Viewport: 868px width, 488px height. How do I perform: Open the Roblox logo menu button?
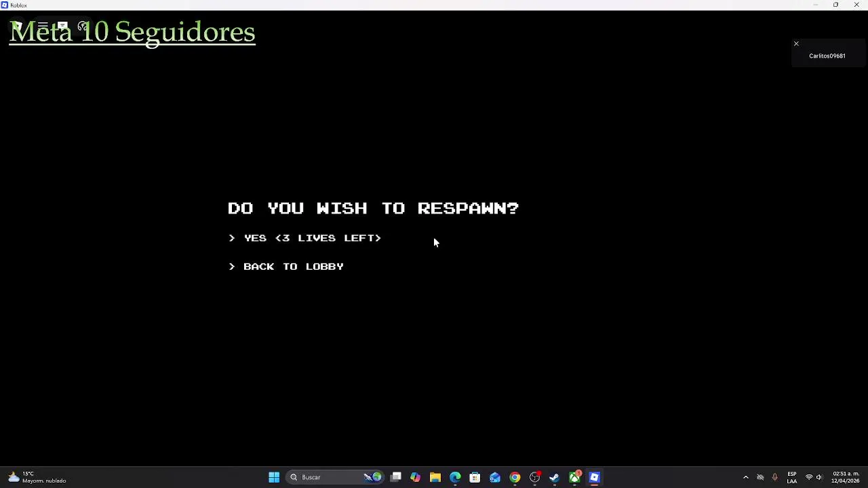click(18, 27)
